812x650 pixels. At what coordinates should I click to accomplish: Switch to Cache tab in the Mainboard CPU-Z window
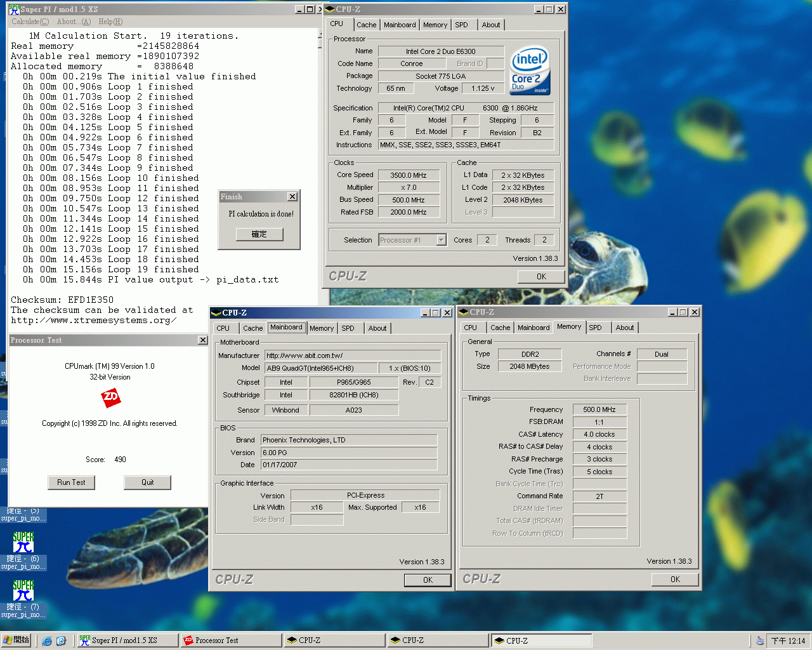click(253, 328)
